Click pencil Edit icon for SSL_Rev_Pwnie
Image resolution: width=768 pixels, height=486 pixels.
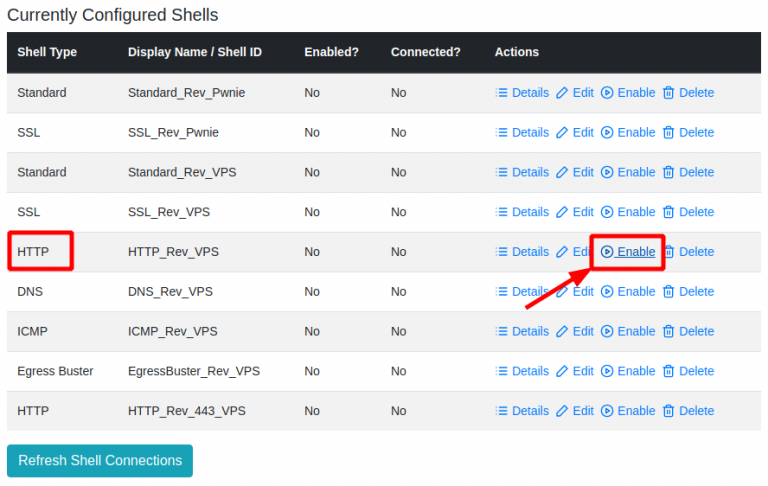[562, 132]
